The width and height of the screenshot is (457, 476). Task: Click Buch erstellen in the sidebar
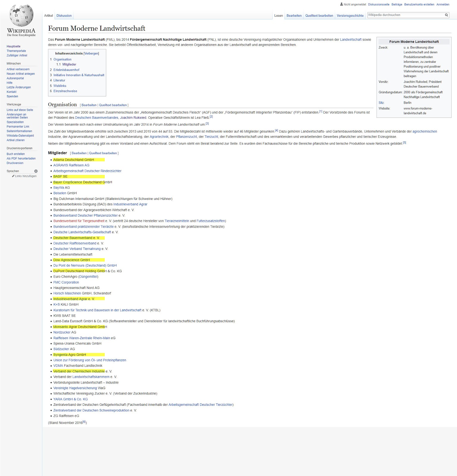pos(16,154)
